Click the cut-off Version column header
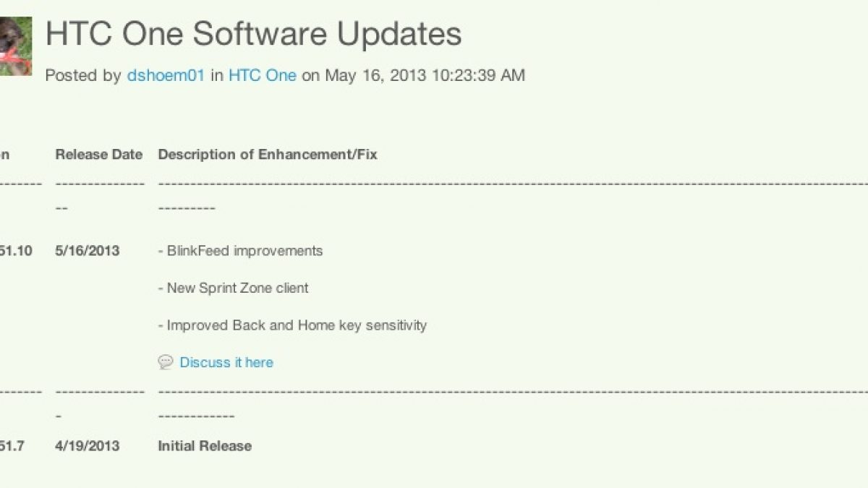Image resolution: width=868 pixels, height=488 pixels. click(x=4, y=154)
